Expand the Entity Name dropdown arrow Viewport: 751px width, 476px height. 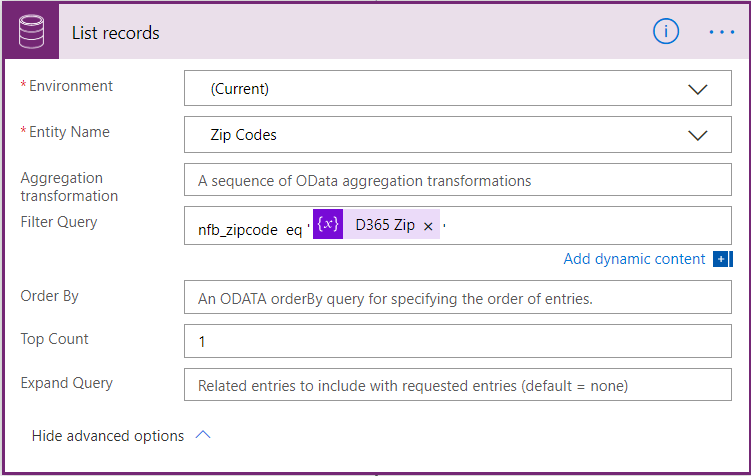click(x=698, y=135)
